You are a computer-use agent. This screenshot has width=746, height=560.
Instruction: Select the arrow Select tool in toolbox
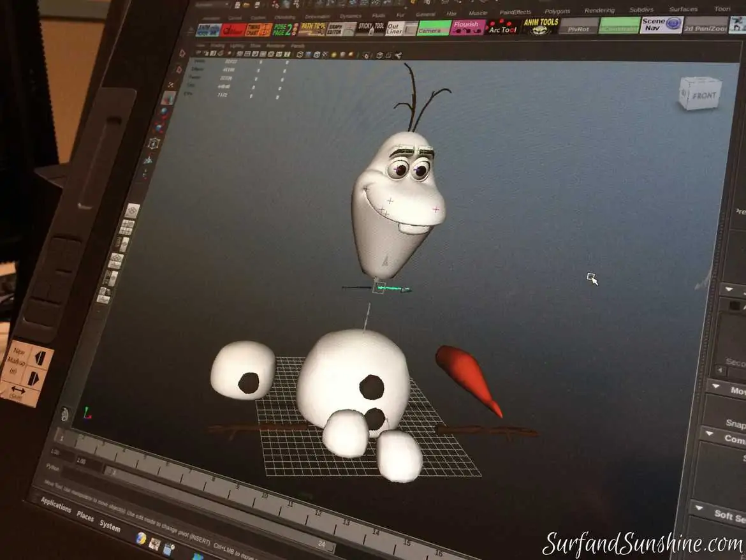coord(182,53)
